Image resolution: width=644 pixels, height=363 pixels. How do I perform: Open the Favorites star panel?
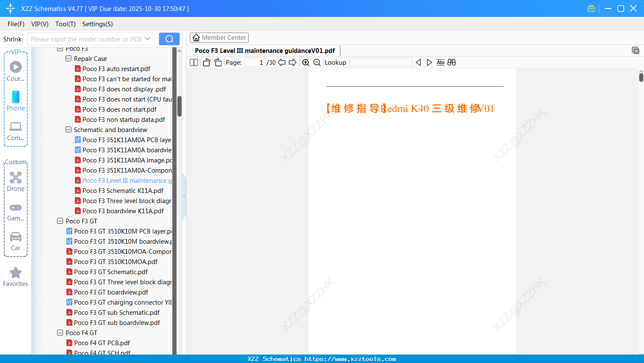click(x=16, y=276)
